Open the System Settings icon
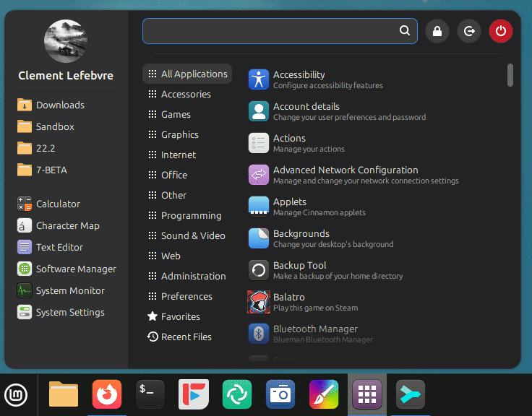Viewport: 532px width, 416px height. click(x=25, y=312)
